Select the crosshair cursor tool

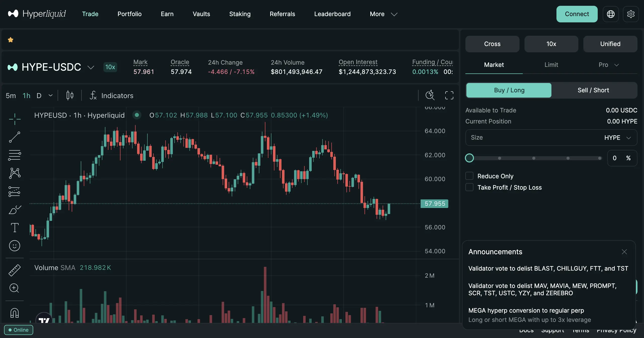15,119
